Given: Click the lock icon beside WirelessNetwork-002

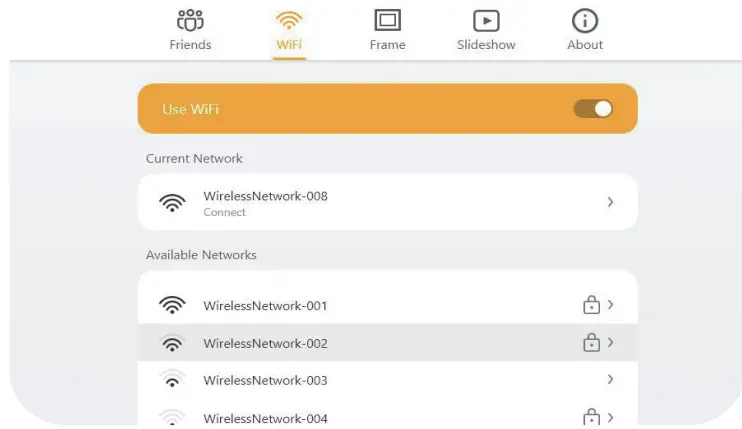Looking at the screenshot, I should [x=591, y=342].
